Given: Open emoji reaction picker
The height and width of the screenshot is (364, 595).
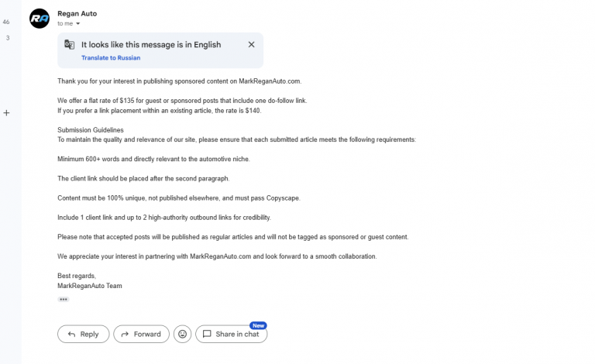Looking at the screenshot, I should pos(183,334).
